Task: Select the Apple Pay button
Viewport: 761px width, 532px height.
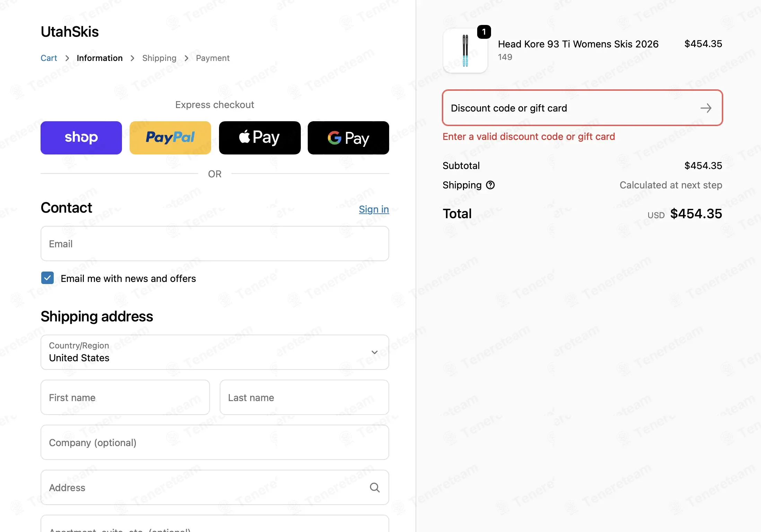Action: pyautogui.click(x=260, y=138)
